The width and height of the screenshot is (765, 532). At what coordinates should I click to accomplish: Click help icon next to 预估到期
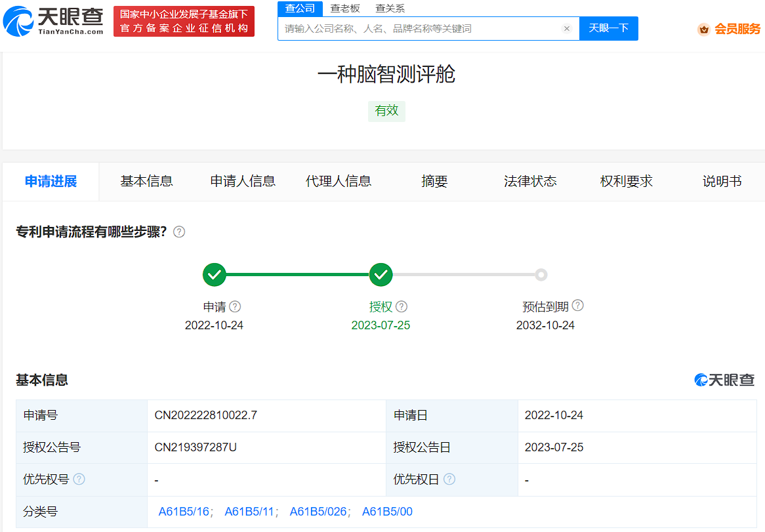[577, 305]
